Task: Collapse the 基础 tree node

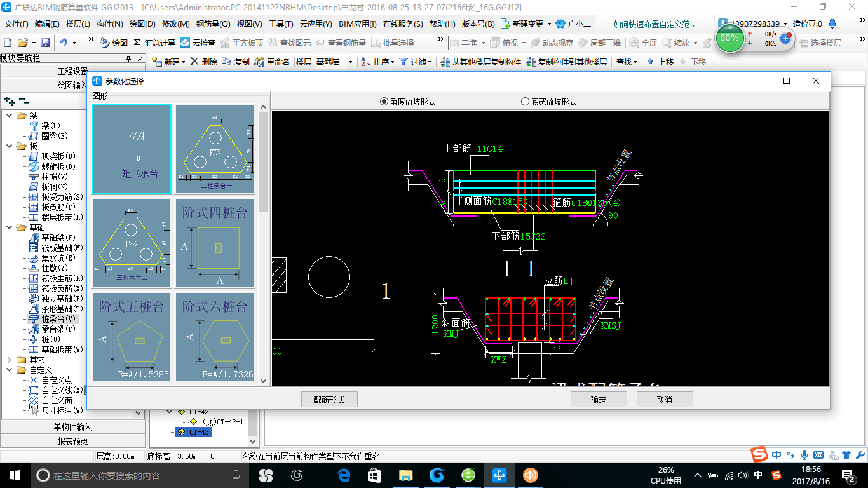Action: pos(10,227)
